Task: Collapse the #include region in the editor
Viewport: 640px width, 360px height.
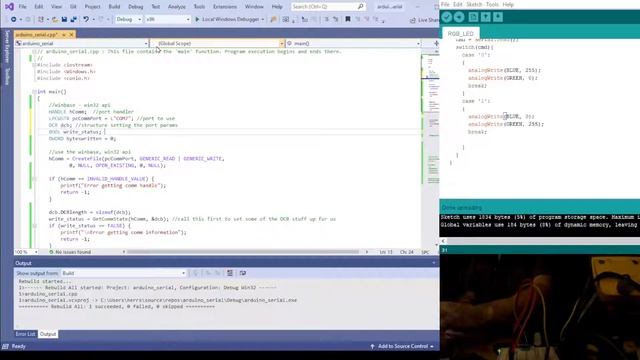Action: pyautogui.click(x=34, y=65)
